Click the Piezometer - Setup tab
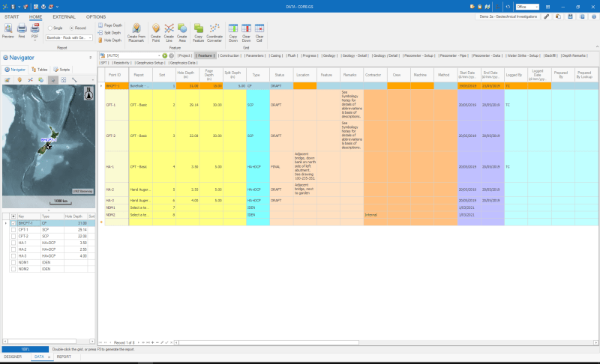Screen dimensions: 600x364 (x=418, y=55)
